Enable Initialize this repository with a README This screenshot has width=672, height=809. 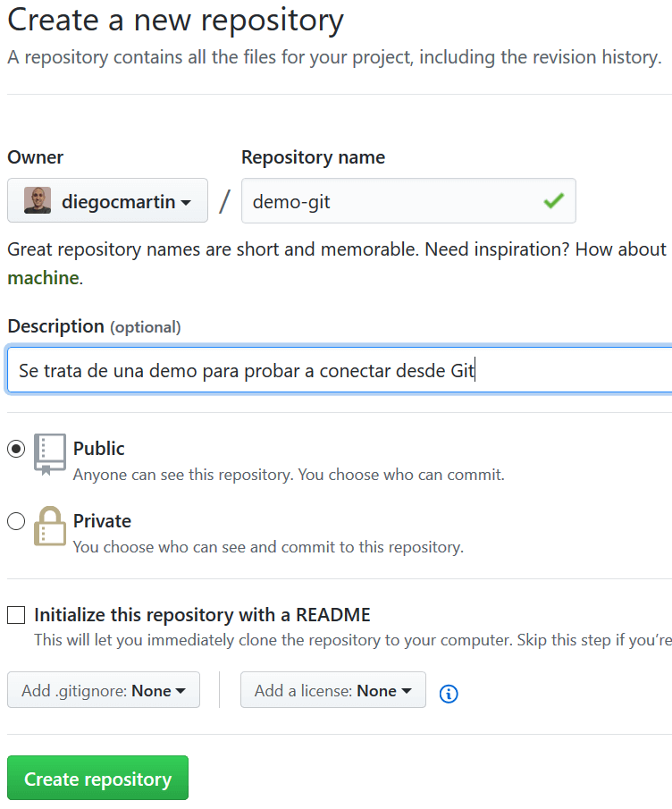(15, 614)
